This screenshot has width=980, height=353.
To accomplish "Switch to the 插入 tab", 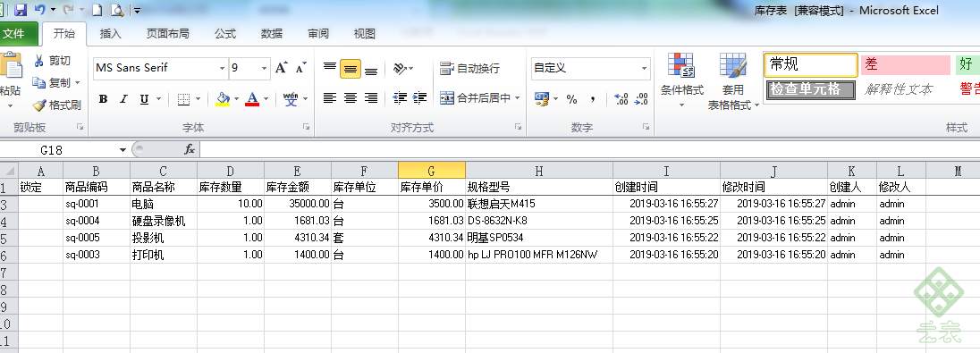I will (x=111, y=34).
